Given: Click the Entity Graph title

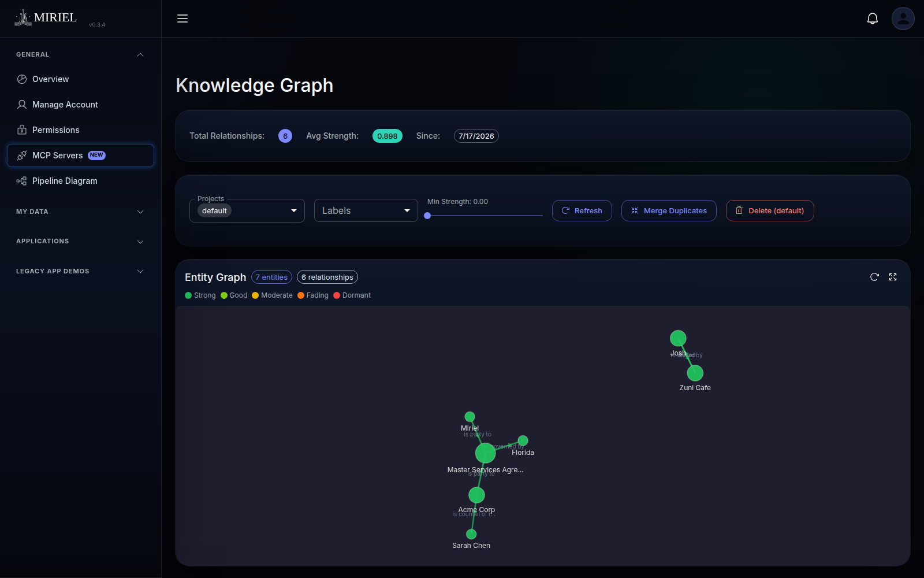Looking at the screenshot, I should click(x=215, y=277).
